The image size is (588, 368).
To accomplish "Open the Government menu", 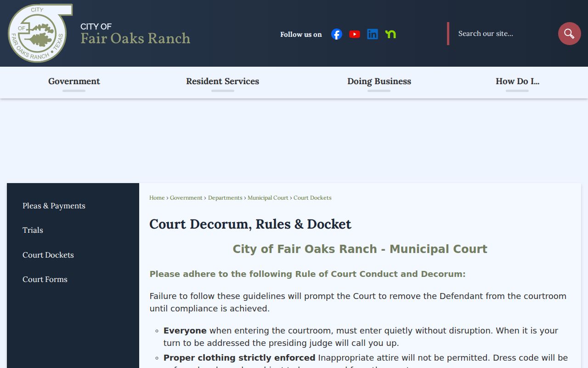I will [x=74, y=81].
